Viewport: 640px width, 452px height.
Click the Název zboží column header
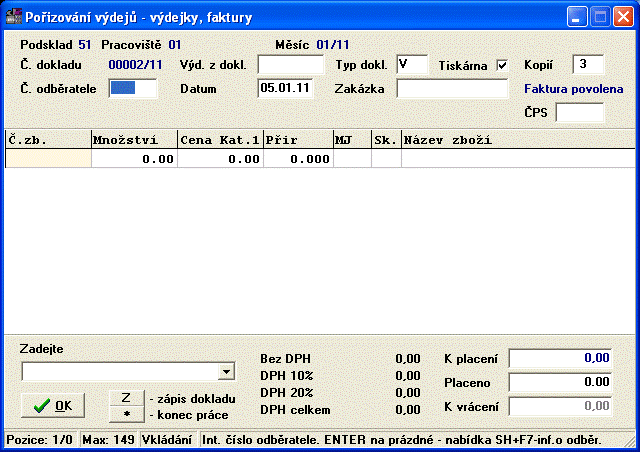tap(518, 140)
